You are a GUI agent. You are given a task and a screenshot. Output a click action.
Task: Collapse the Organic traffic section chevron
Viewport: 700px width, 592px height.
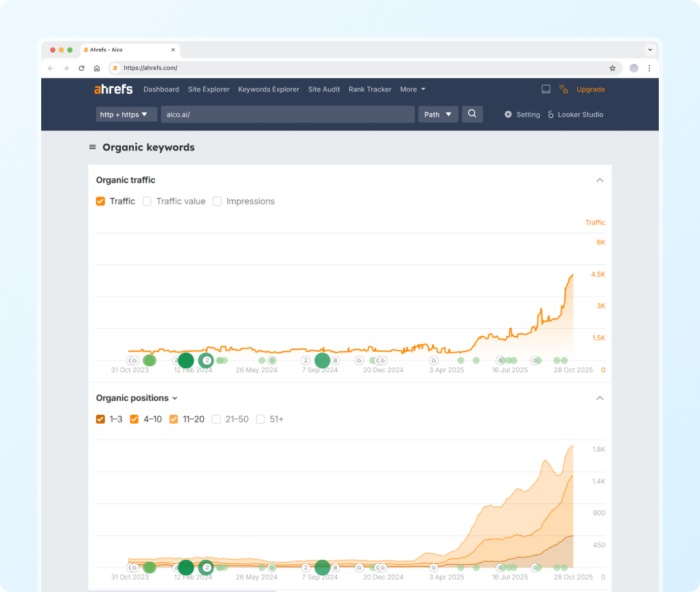coord(599,180)
